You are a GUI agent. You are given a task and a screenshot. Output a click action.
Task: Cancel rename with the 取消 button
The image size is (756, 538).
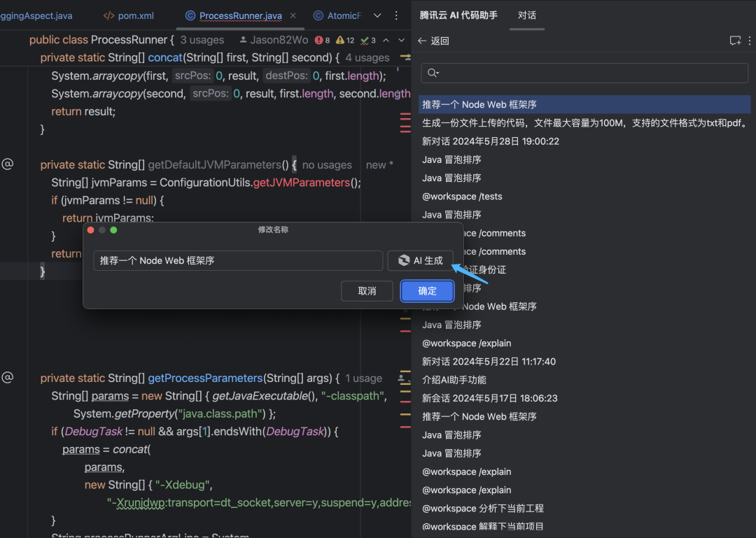coord(367,291)
